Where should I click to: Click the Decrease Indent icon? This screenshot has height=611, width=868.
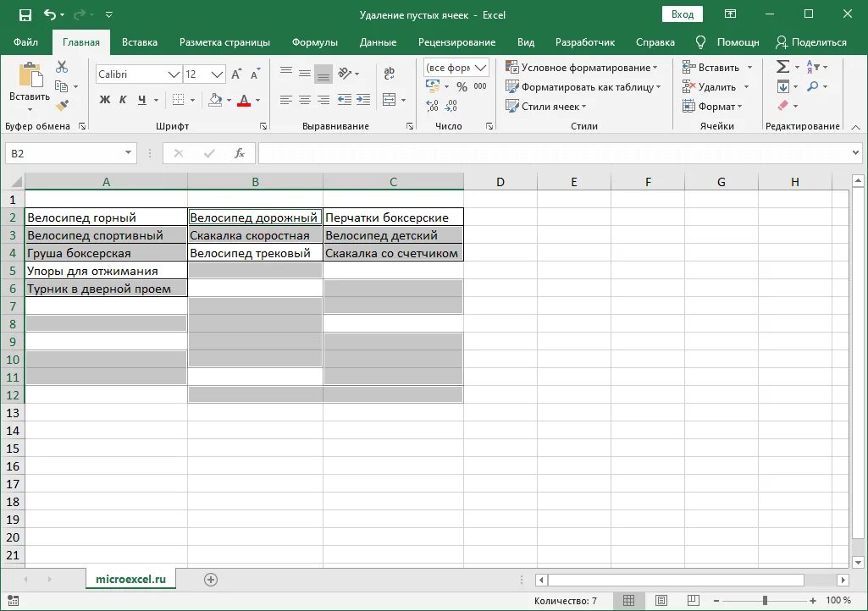point(345,100)
